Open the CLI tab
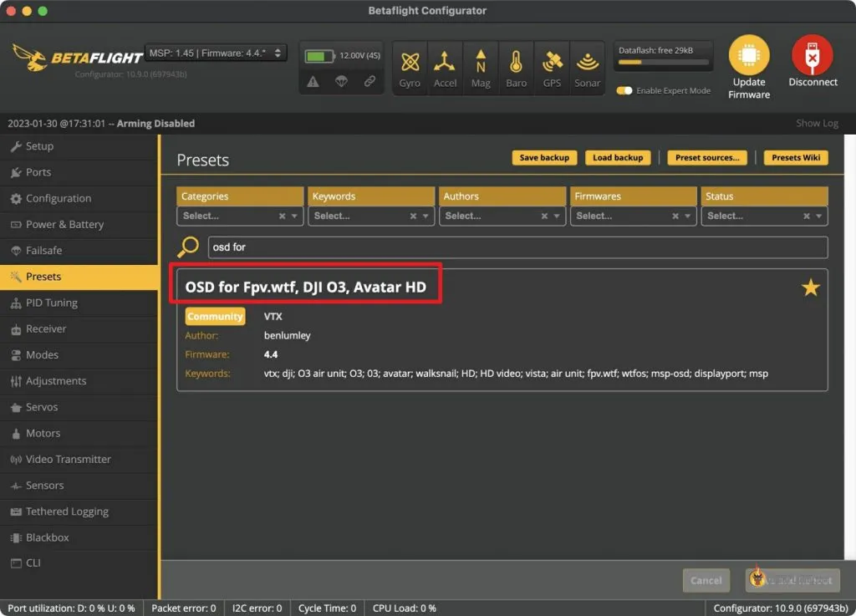856x616 pixels. click(x=79, y=563)
